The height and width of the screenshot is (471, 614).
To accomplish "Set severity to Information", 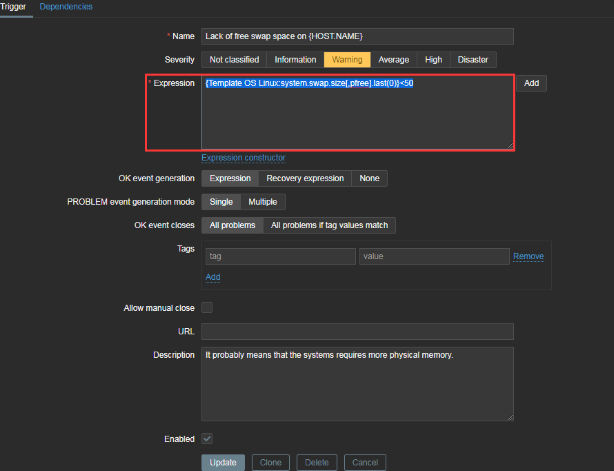I will pos(295,60).
